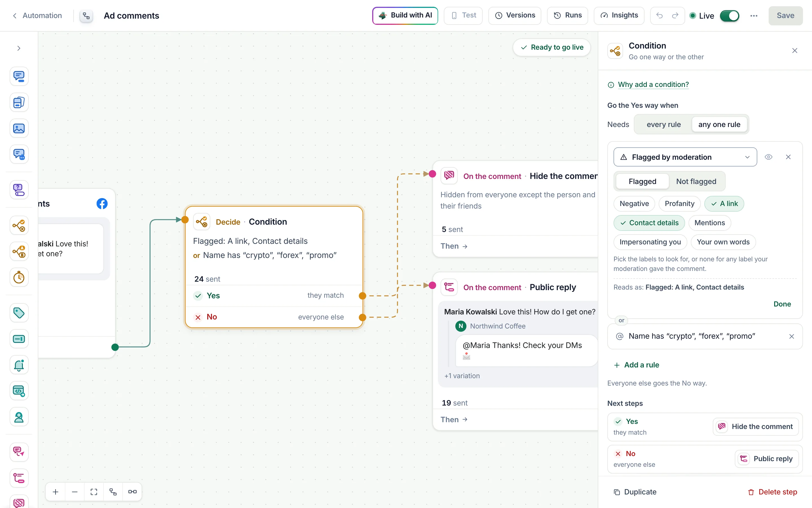Open the more options ellipsis menu
The width and height of the screenshot is (812, 508).
pos(754,16)
